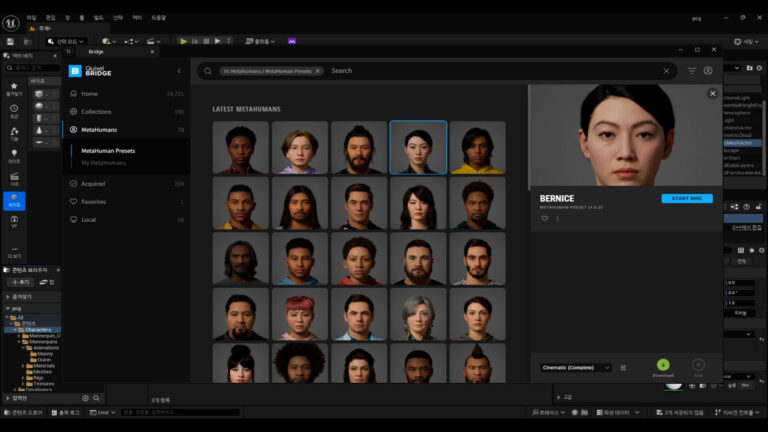
Task: Click the Unreal Engine save icon
Action: (x=9, y=41)
